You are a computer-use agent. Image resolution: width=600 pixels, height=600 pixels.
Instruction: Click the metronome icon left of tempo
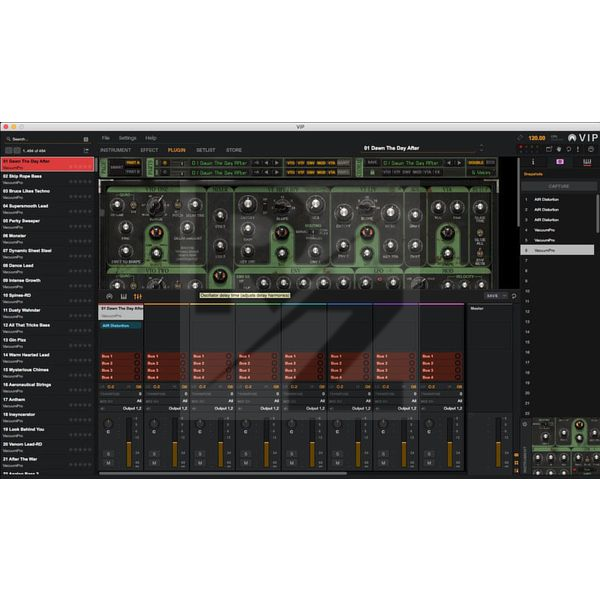[520, 138]
